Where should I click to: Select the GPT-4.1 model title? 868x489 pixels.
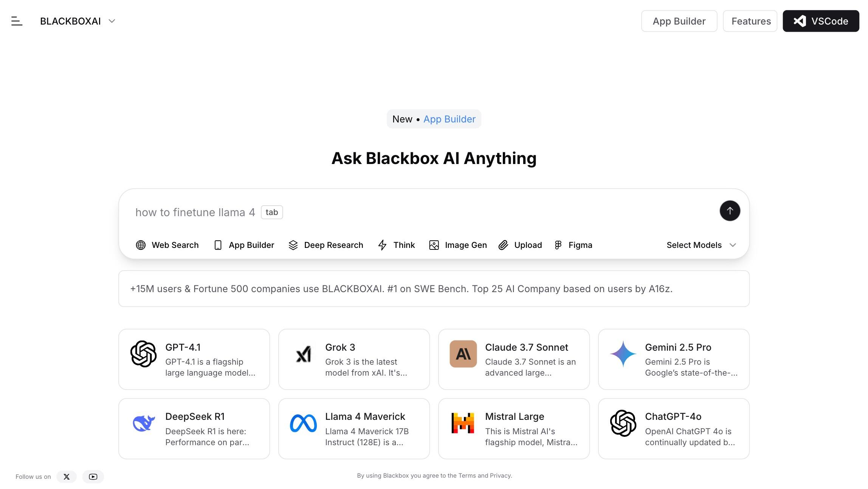[x=183, y=347]
